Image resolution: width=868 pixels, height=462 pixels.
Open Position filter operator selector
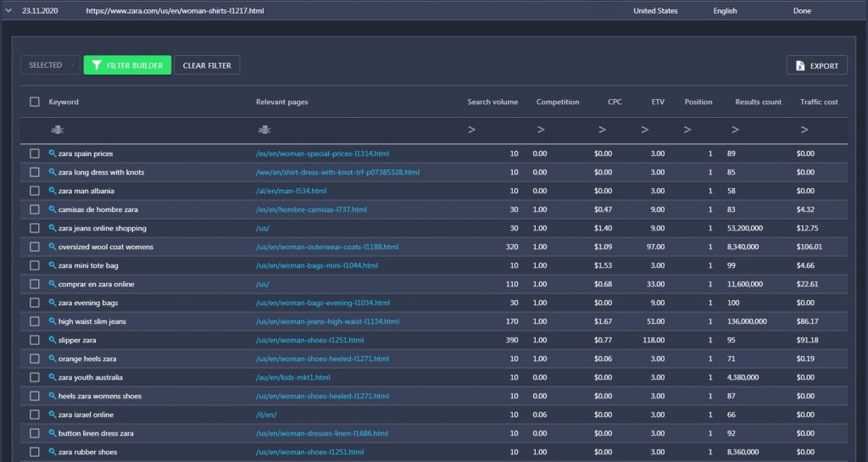click(687, 130)
